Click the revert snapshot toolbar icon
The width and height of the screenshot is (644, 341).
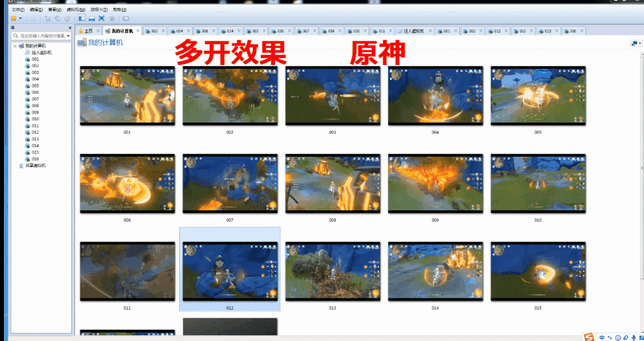57,18
